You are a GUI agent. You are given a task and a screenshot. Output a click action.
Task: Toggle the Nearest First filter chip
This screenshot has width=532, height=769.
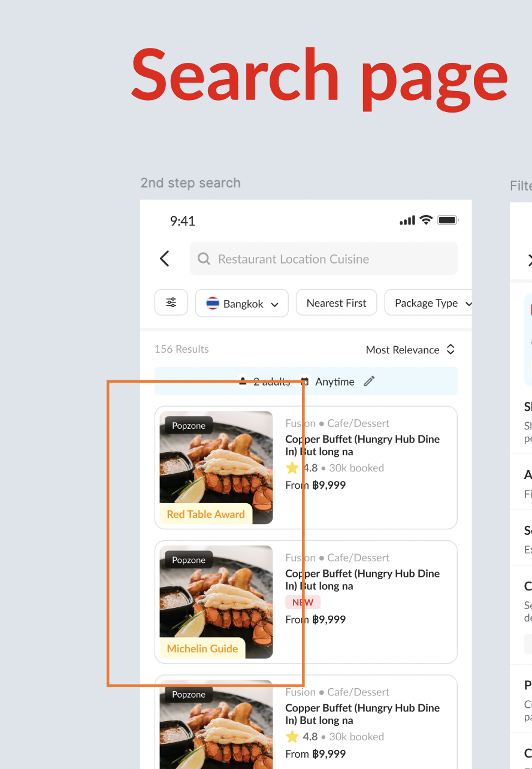[336, 303]
